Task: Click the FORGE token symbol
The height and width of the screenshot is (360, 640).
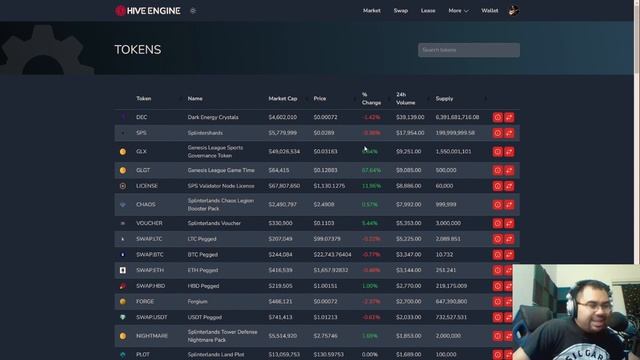Action: tap(145, 302)
